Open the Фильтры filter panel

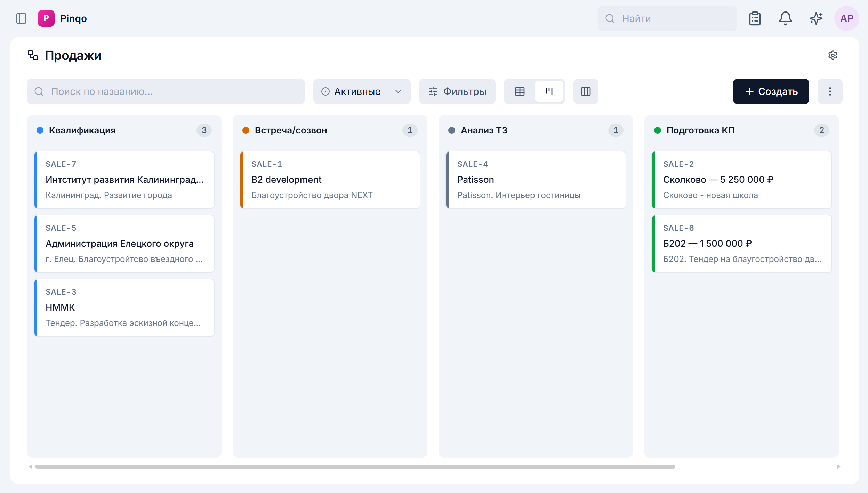tap(457, 91)
